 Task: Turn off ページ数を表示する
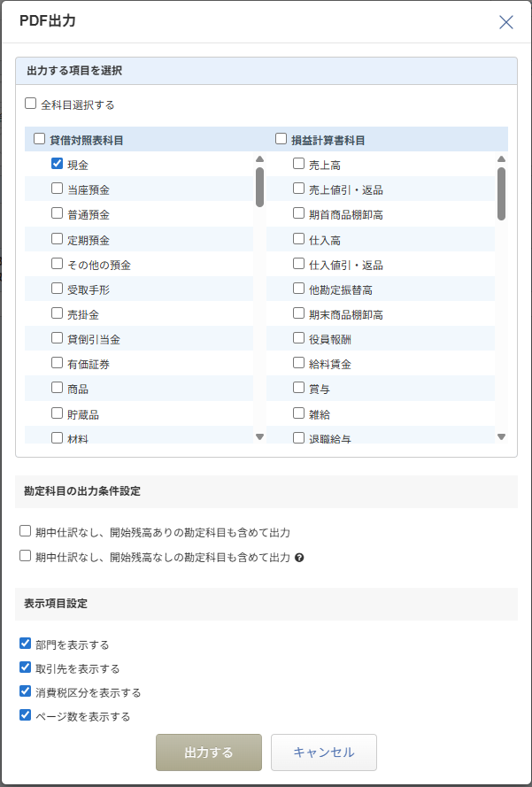pos(26,715)
